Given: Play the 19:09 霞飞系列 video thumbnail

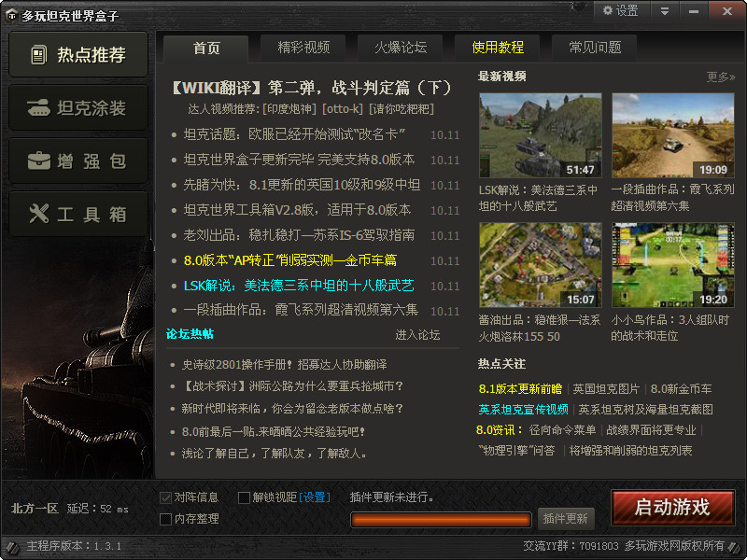Looking at the screenshot, I should 672,135.
